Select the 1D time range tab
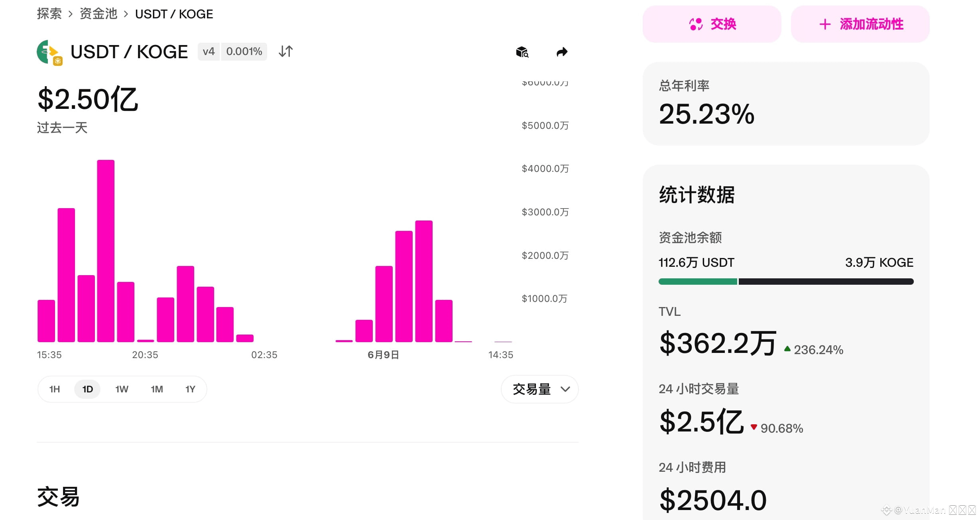Screen dimensions: 980x520 point(87,389)
